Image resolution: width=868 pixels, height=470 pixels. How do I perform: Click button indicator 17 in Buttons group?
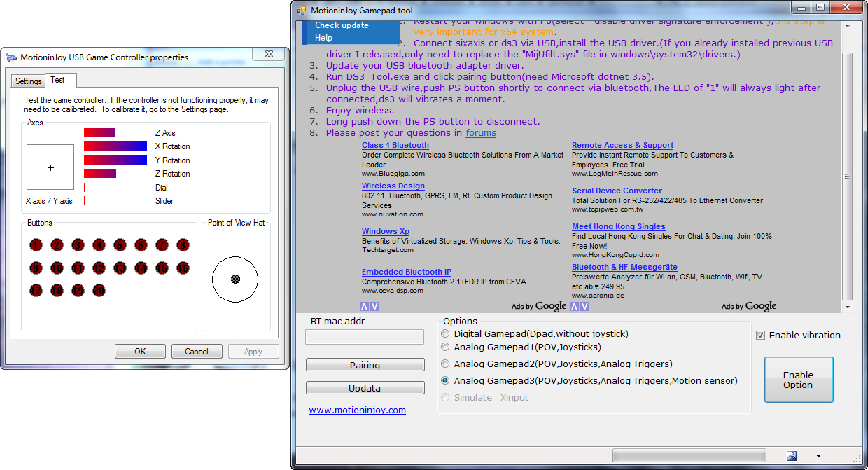point(36,290)
